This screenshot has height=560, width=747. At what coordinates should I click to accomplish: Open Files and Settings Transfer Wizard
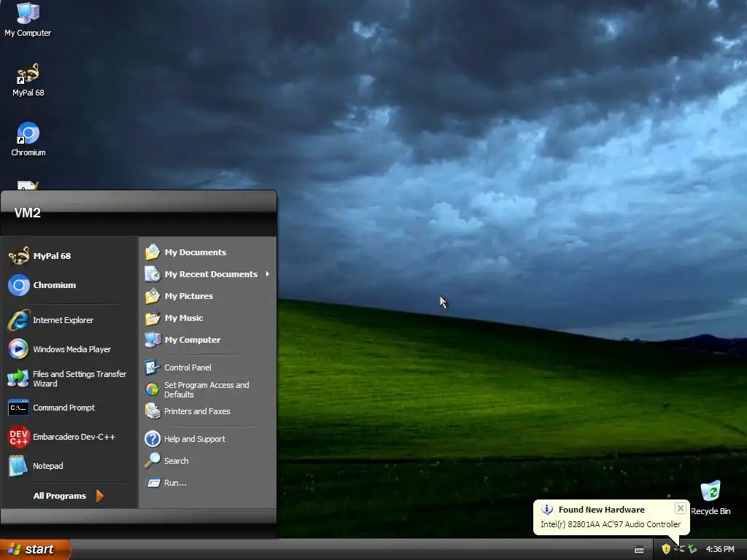click(x=69, y=378)
